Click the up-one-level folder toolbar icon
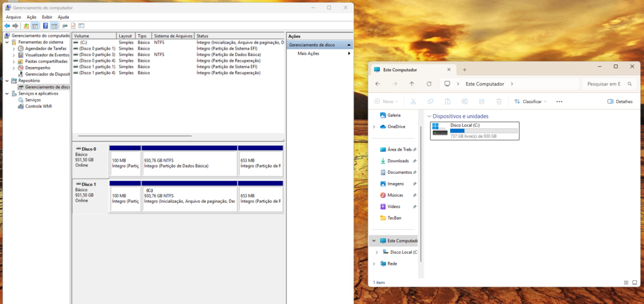The height and width of the screenshot is (304, 644). pos(26,26)
